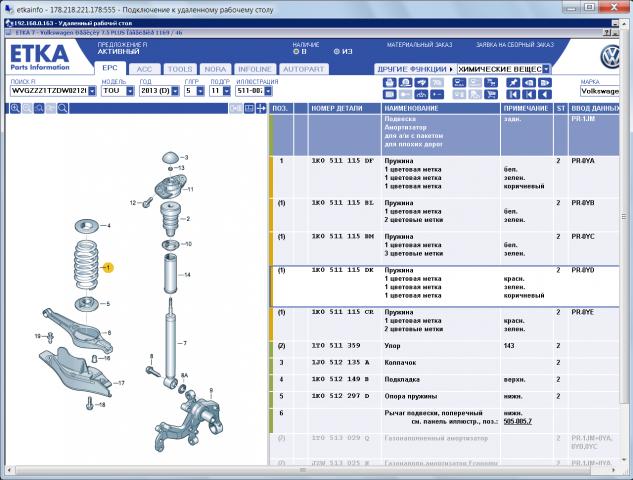Expand the ХИМИЧЕСКИЕ ВЕЩЕС dropdown
633x480 pixels.
(x=546, y=69)
